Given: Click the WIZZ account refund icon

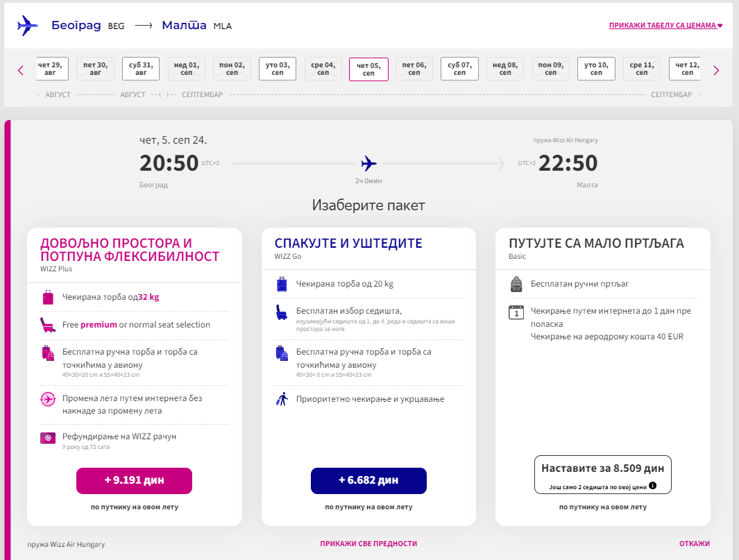Looking at the screenshot, I should pyautogui.click(x=48, y=439).
